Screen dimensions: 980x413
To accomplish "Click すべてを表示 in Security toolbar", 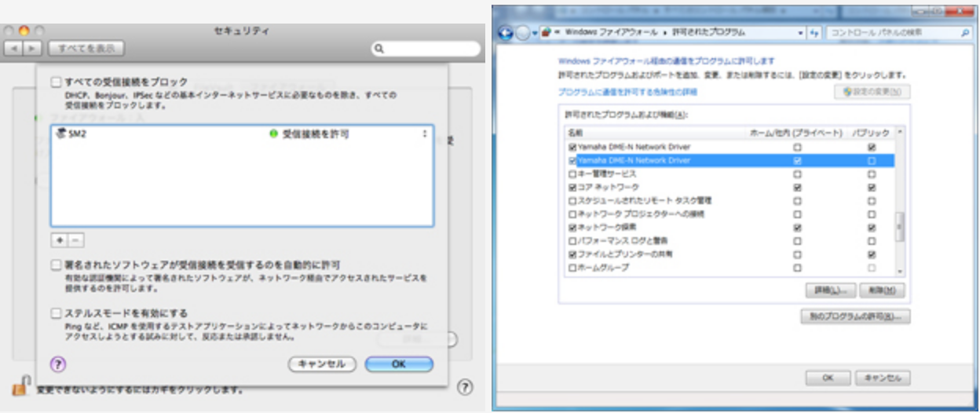I will pos(86,48).
